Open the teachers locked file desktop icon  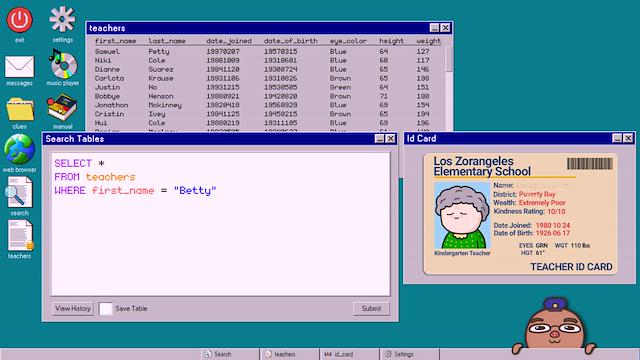(20, 235)
